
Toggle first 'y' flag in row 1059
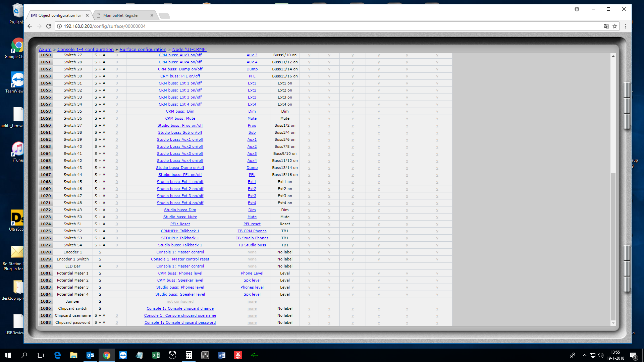coord(309,119)
